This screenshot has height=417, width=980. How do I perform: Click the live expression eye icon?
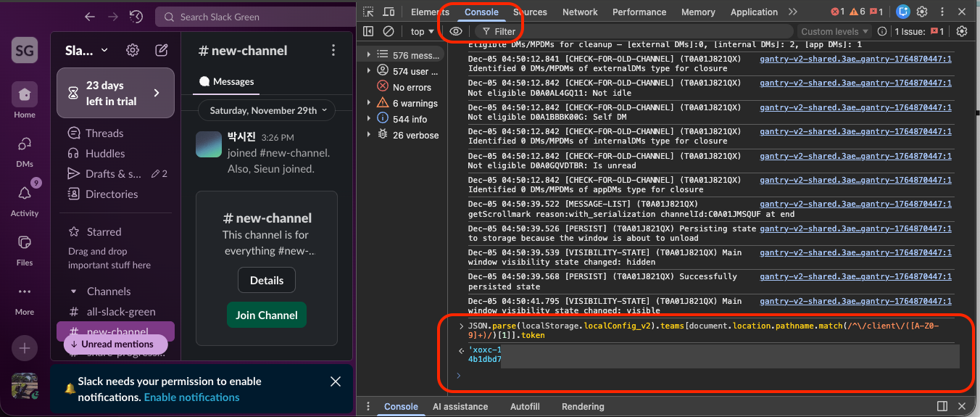click(455, 31)
